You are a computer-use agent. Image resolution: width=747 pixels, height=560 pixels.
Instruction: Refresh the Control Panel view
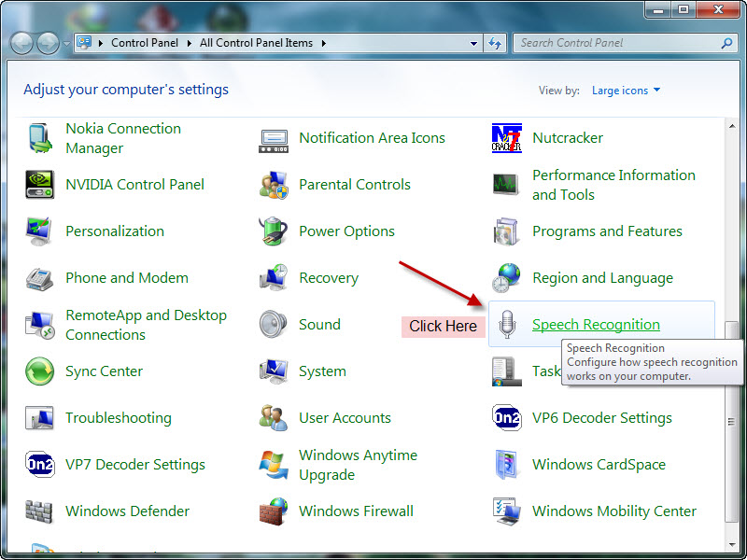(x=495, y=43)
